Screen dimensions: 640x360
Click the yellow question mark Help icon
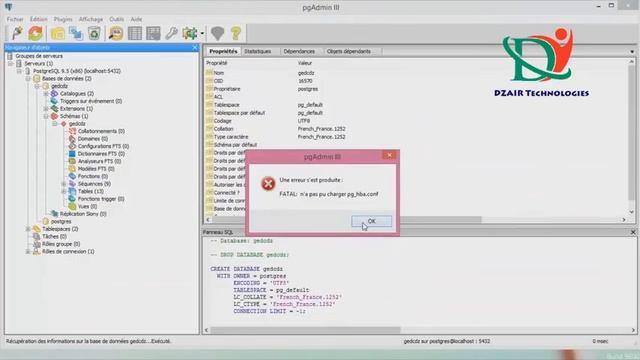236,33
